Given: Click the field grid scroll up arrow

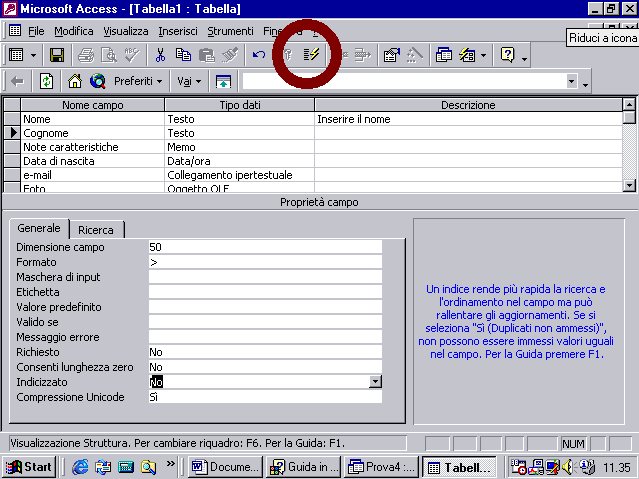Looking at the screenshot, I should tap(629, 105).
